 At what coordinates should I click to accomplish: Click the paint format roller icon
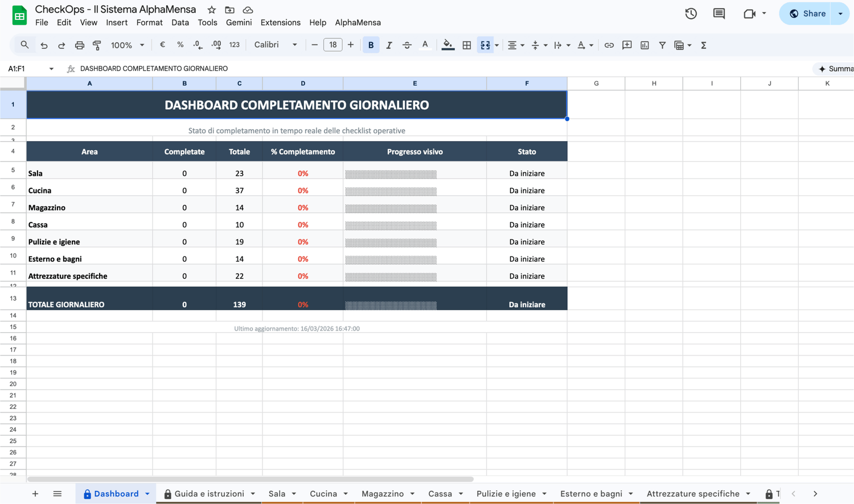point(97,45)
